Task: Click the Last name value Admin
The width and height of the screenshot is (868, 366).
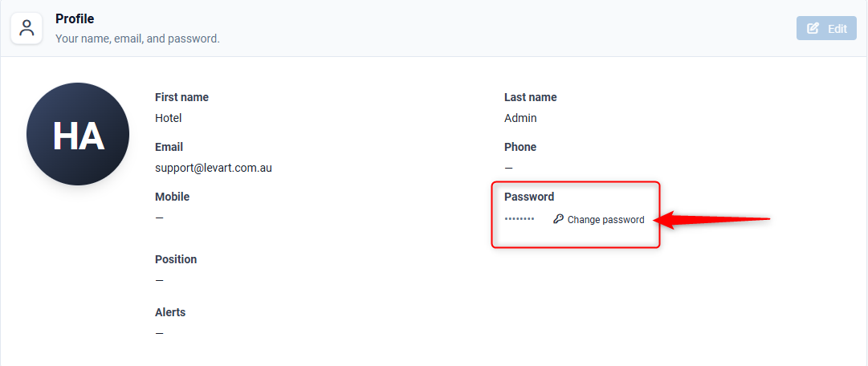Action: [520, 118]
